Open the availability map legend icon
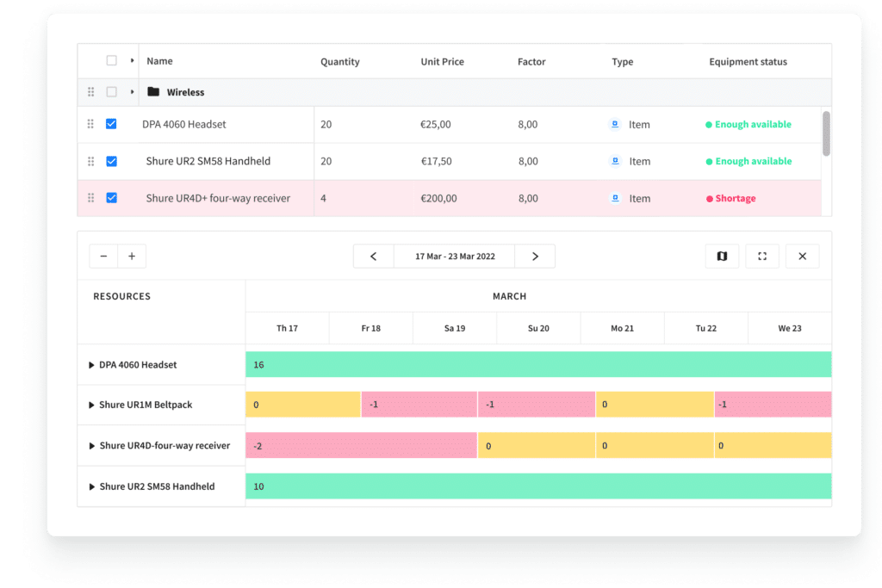 click(722, 256)
